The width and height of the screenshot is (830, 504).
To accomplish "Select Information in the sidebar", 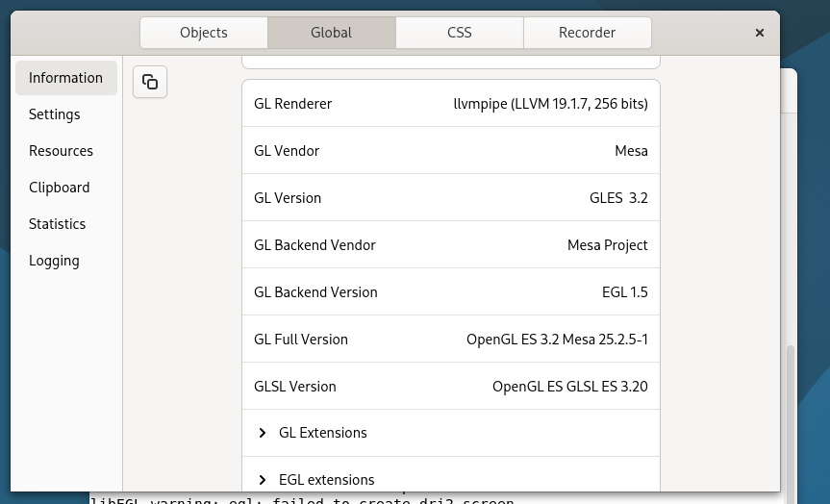I will tap(65, 78).
